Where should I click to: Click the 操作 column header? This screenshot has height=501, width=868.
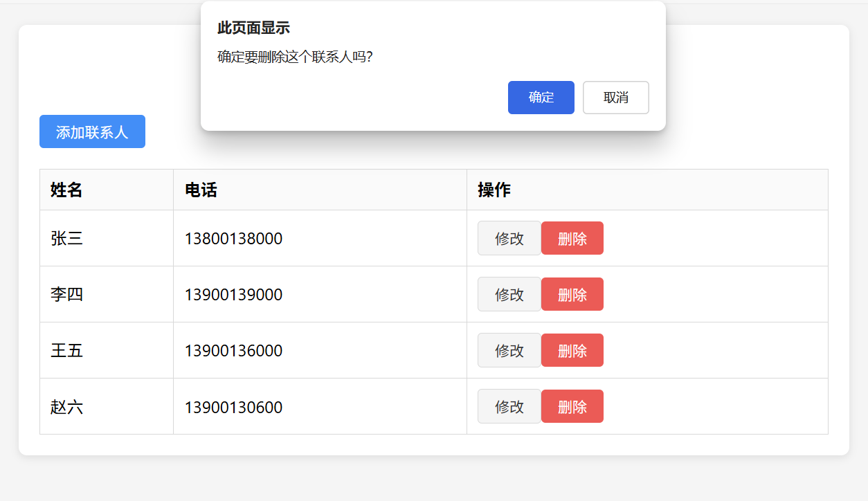pos(647,190)
